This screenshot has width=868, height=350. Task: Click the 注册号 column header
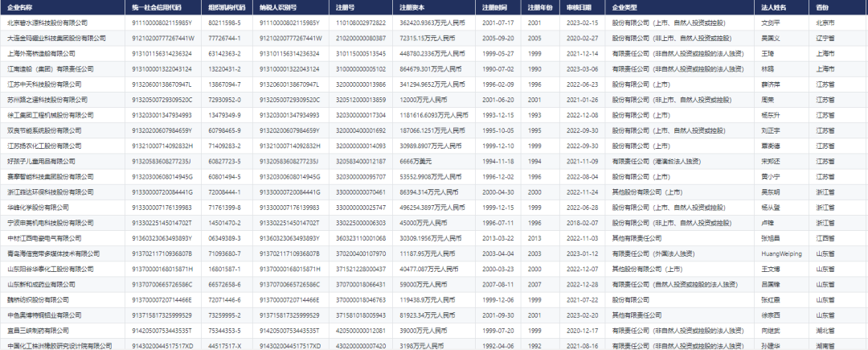coord(346,8)
